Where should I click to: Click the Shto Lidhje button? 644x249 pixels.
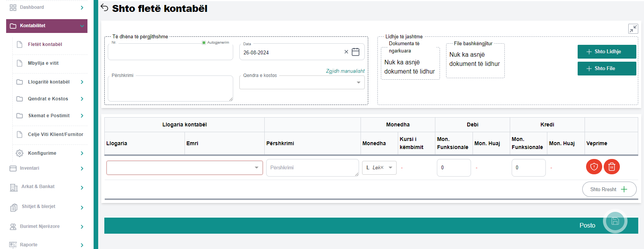coord(606,52)
